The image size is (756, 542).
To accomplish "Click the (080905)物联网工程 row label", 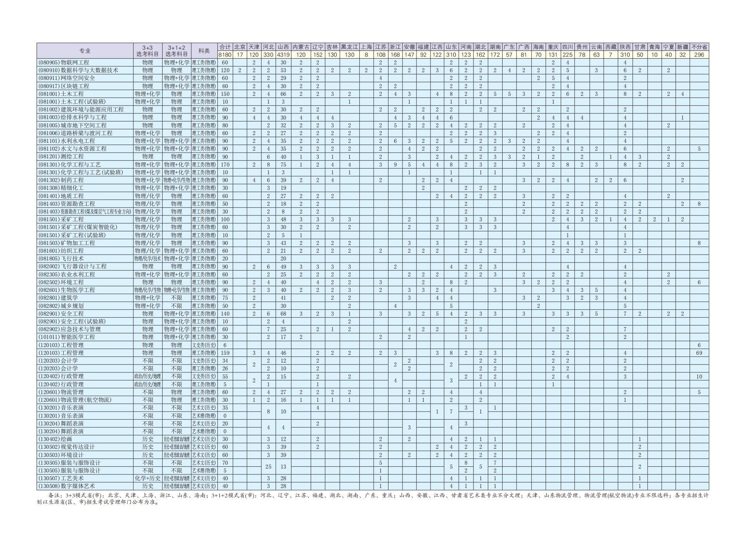I will tap(64, 63).
